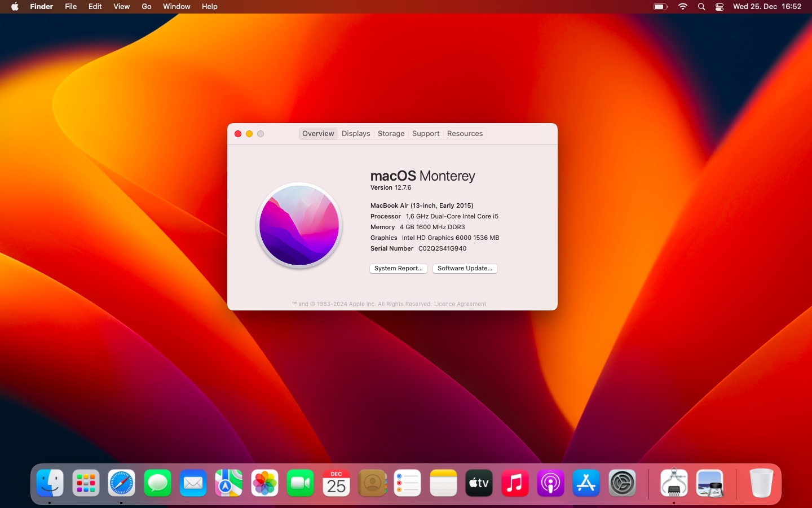Image resolution: width=812 pixels, height=508 pixels.
Task: Open the Finder menu
Action: coord(42,7)
